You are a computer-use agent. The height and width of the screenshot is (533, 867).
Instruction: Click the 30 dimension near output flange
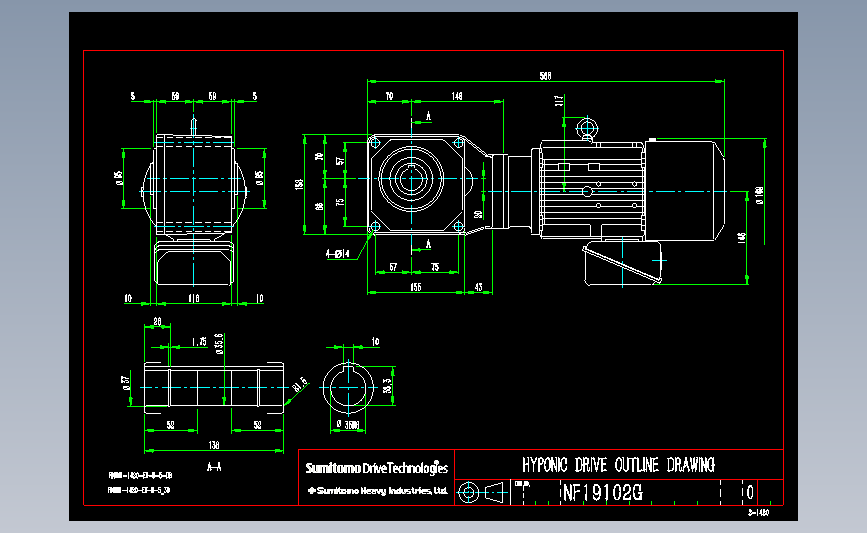478,215
